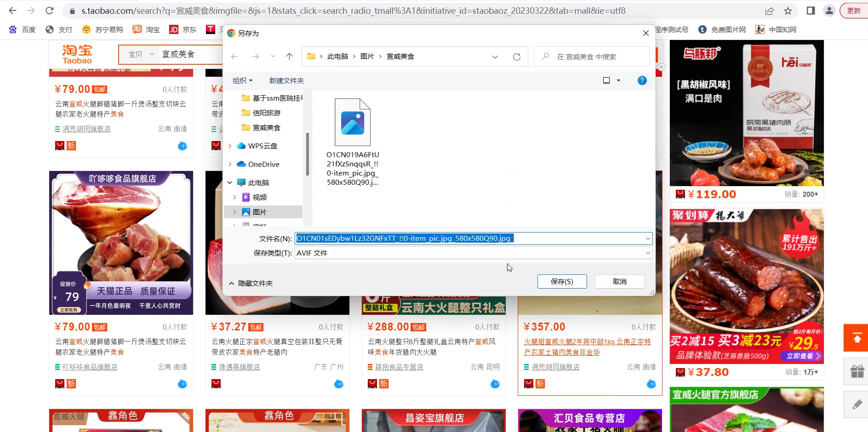The height and width of the screenshot is (432, 868).
Task: Select OneDrive in navigation tree
Action: pyautogui.click(x=258, y=164)
